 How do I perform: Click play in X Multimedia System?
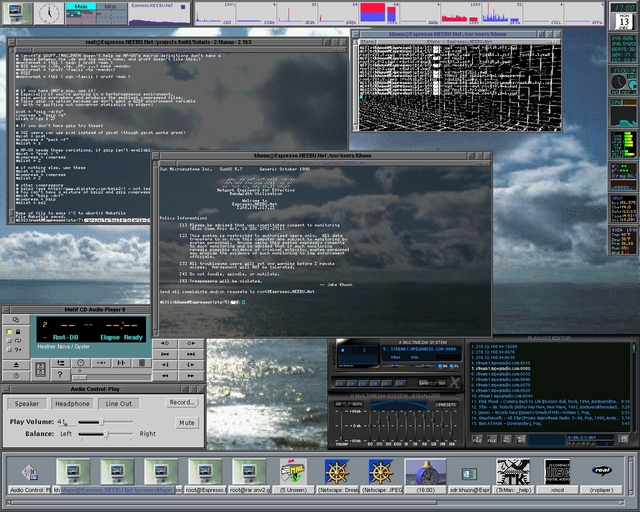352,383
